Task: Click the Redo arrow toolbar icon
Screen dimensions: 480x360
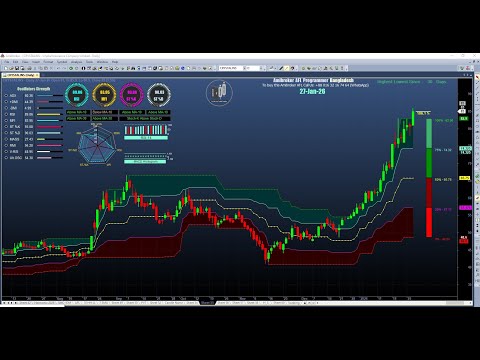Action: 64,68
